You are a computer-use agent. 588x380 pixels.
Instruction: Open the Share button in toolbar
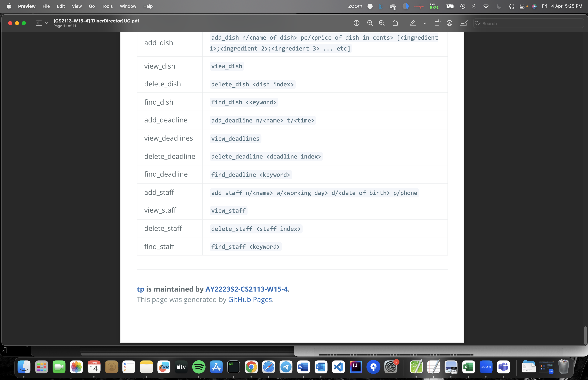pos(395,23)
